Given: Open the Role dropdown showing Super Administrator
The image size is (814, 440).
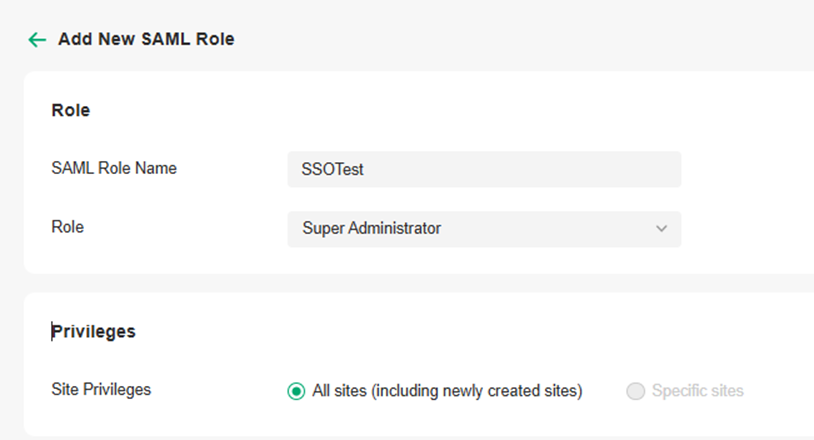Looking at the screenshot, I should pyautogui.click(x=484, y=229).
